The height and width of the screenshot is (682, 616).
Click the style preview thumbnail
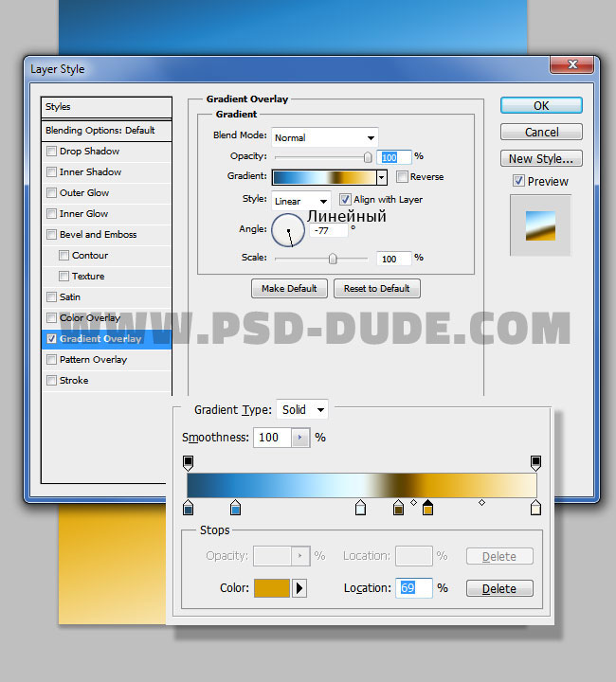pos(540,225)
